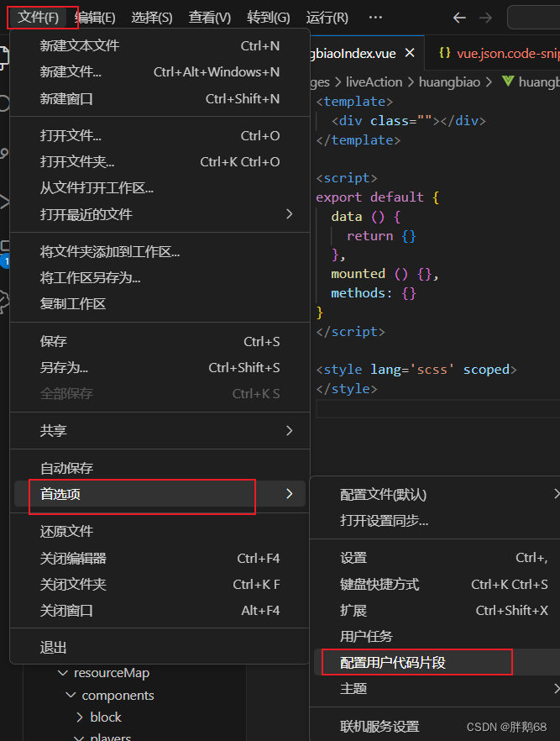Select the liveAction breadcrumb
Viewport: 560px width, 741px height.
(374, 81)
